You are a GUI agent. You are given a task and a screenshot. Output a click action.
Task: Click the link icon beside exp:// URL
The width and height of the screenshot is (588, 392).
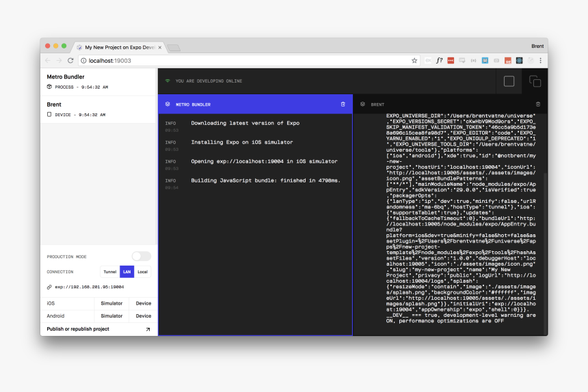pyautogui.click(x=49, y=287)
